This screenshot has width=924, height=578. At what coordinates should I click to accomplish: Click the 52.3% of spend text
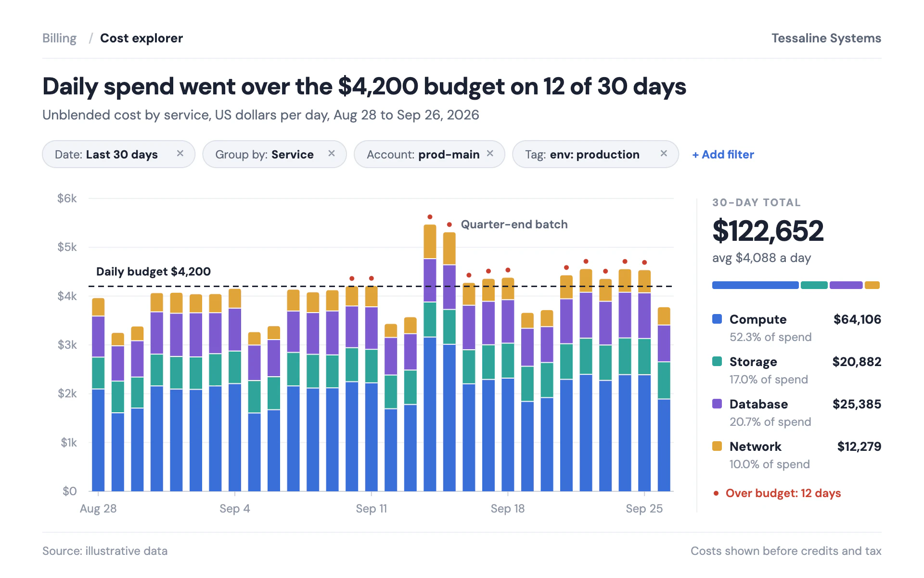click(x=770, y=337)
